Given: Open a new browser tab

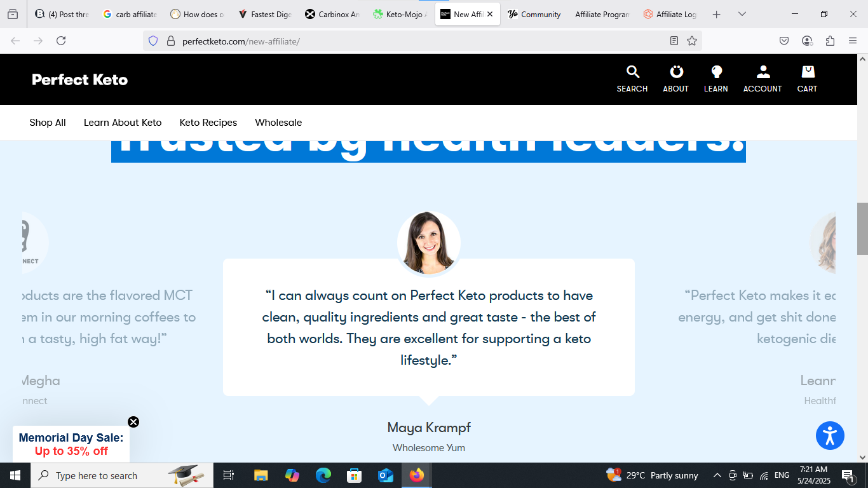Looking at the screenshot, I should pyautogui.click(x=717, y=14).
